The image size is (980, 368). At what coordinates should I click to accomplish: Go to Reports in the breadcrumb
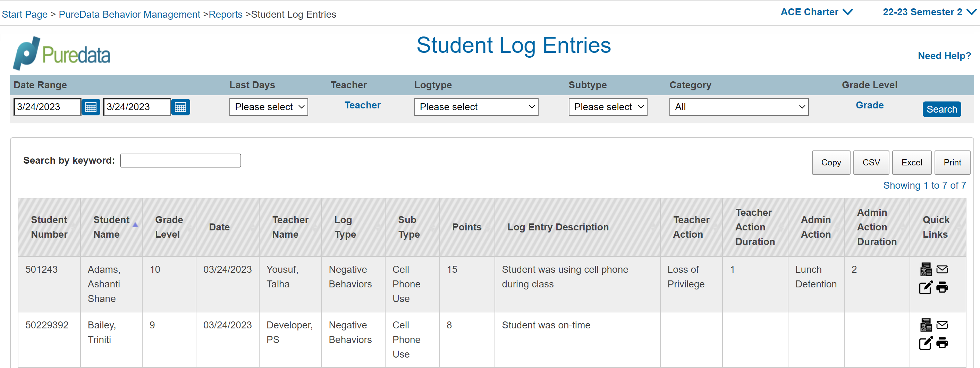click(225, 15)
